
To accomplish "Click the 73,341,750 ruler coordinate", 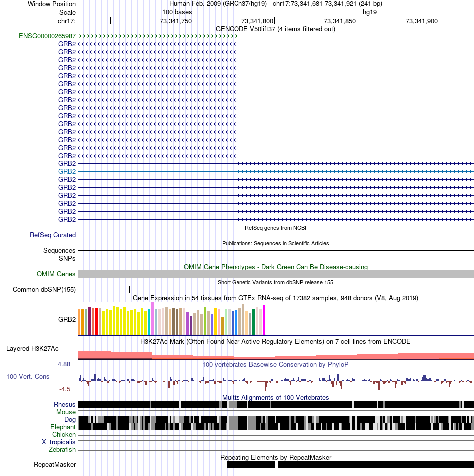I will [176, 21].
